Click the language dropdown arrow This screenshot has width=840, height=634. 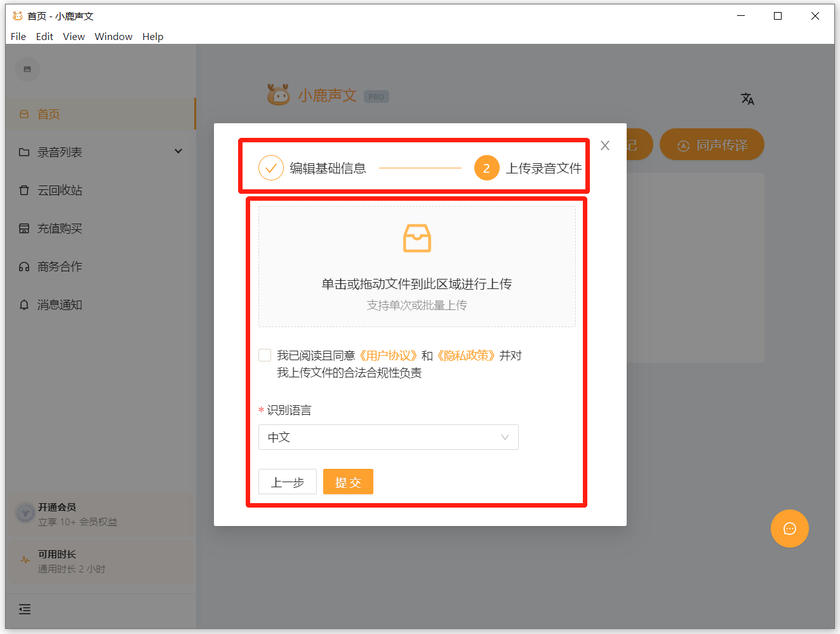(505, 437)
